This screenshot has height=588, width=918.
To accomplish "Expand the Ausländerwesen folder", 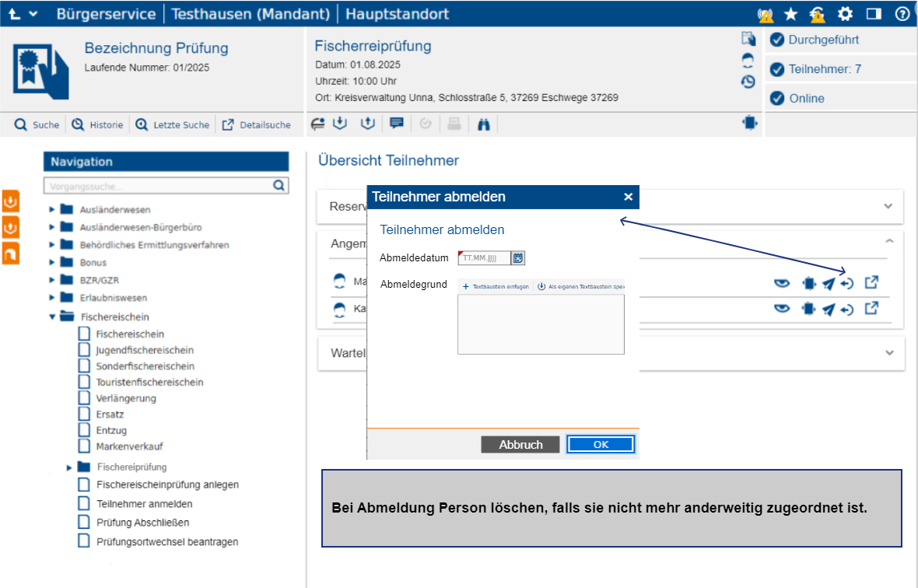I will [52, 209].
